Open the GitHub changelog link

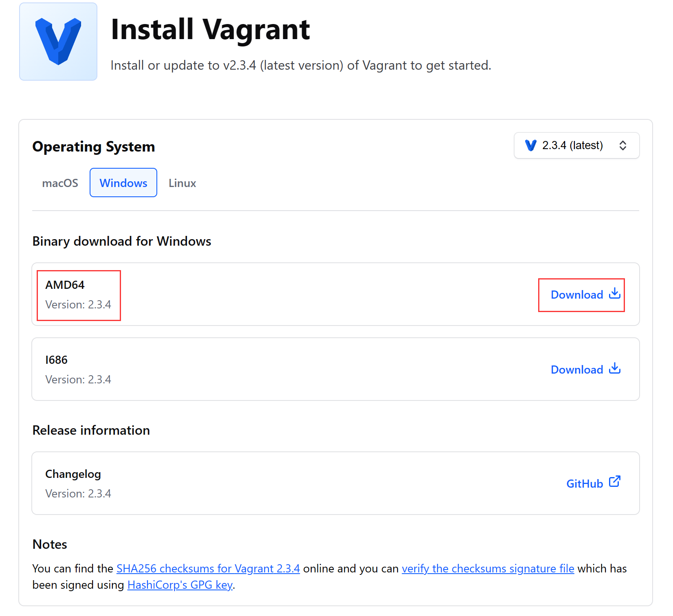point(584,484)
